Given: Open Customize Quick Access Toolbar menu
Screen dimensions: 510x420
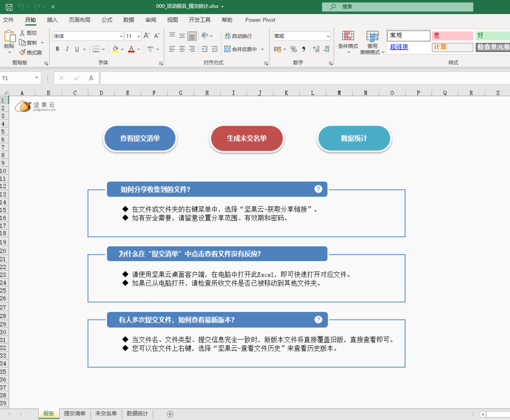Looking at the screenshot, I should (x=53, y=6).
